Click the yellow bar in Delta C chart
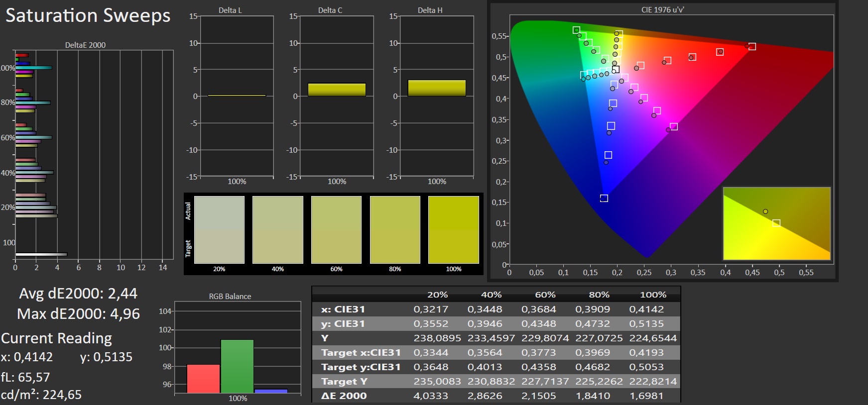868x405 pixels. [337, 90]
